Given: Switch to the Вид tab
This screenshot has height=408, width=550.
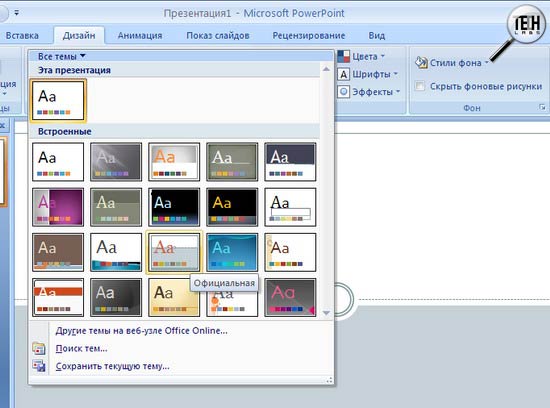Looking at the screenshot, I should click(x=377, y=35).
